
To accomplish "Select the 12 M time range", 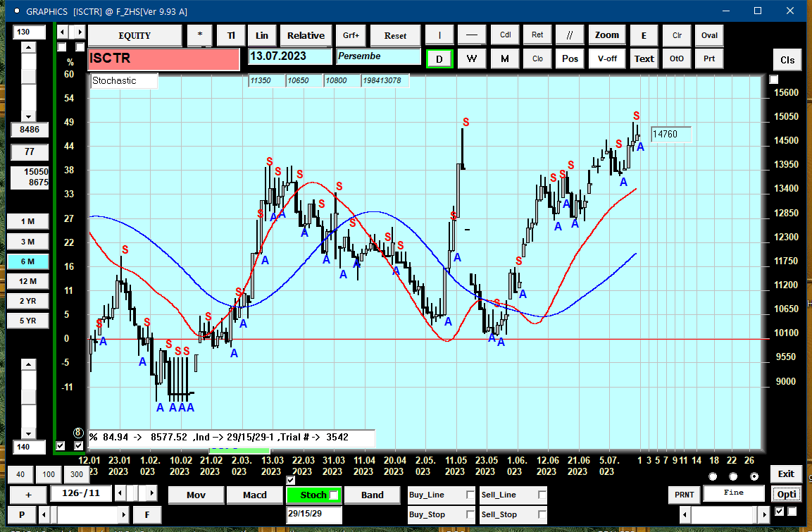I will coord(28,281).
